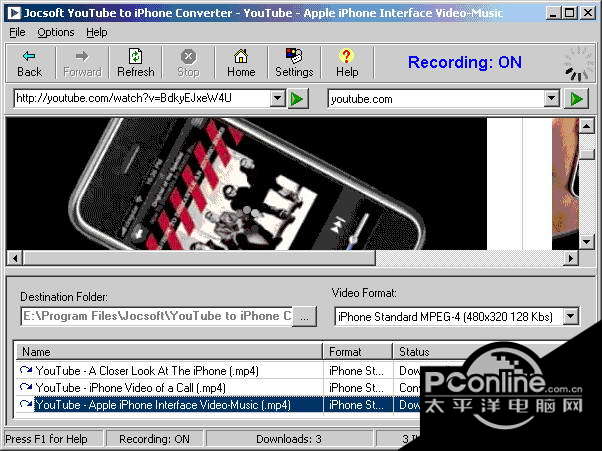Click the Format cell of iPhone Video of a Call row
The width and height of the screenshot is (602, 451).
point(356,388)
